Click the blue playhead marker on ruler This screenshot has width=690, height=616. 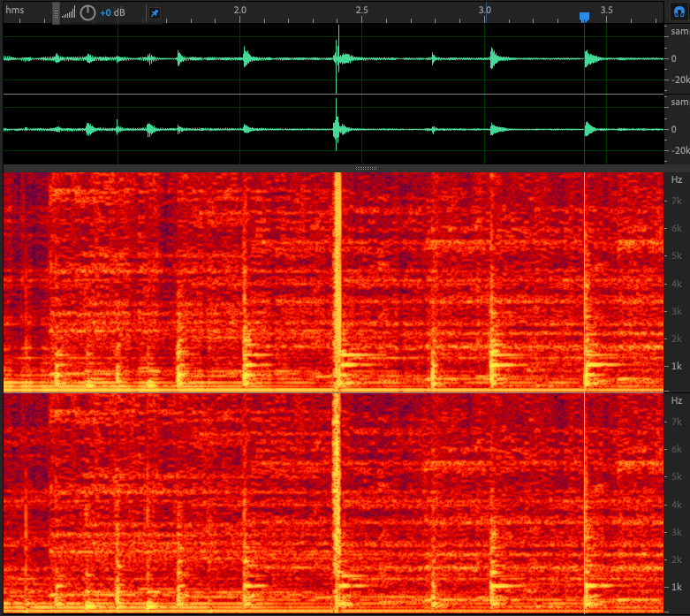tap(584, 17)
